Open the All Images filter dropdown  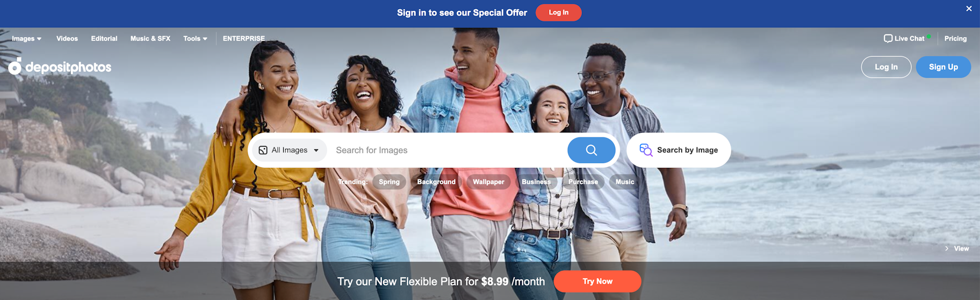(290, 150)
